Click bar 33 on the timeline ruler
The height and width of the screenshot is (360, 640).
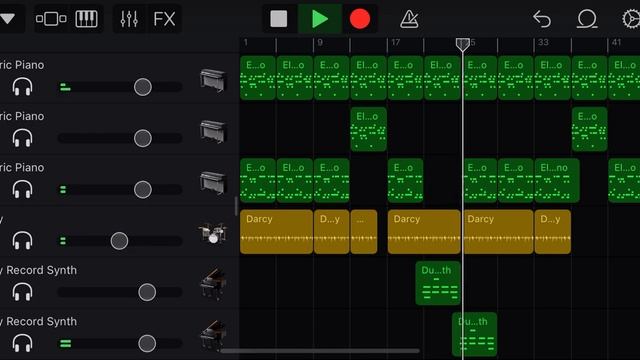543,42
